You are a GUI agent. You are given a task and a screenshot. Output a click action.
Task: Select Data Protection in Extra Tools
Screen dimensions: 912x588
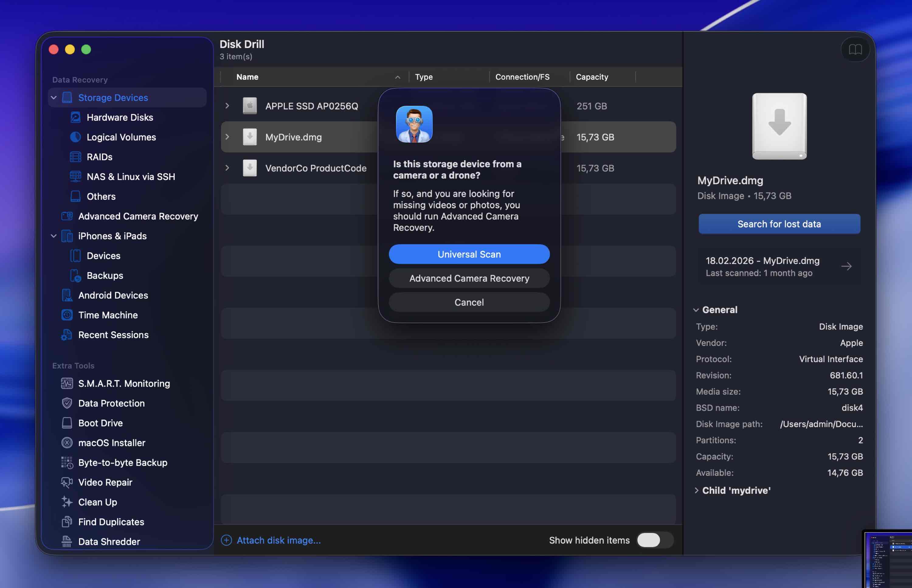112,403
